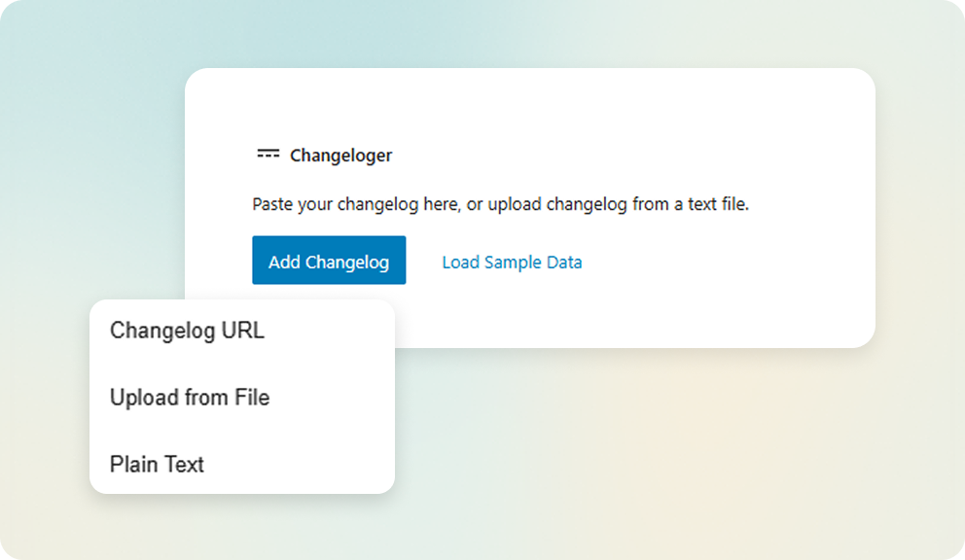Pick Plain Text in the dropdown menu
The image size is (965, 560).
pyautogui.click(x=157, y=464)
